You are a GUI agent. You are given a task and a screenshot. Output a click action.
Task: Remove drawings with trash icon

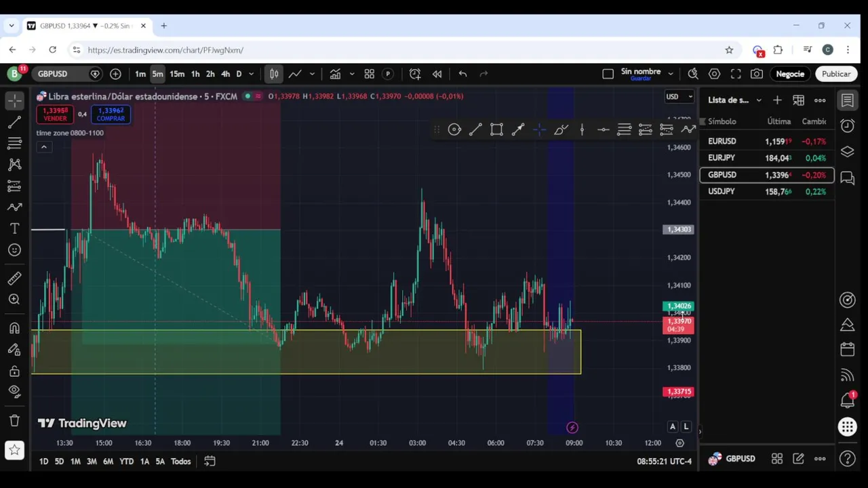(14, 420)
